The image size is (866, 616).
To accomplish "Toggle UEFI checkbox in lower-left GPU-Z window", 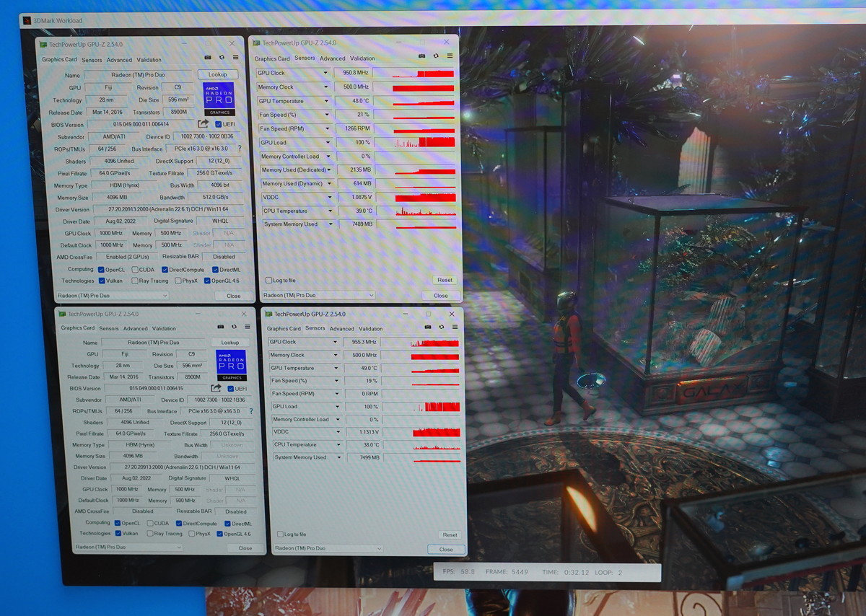I will coord(231,388).
